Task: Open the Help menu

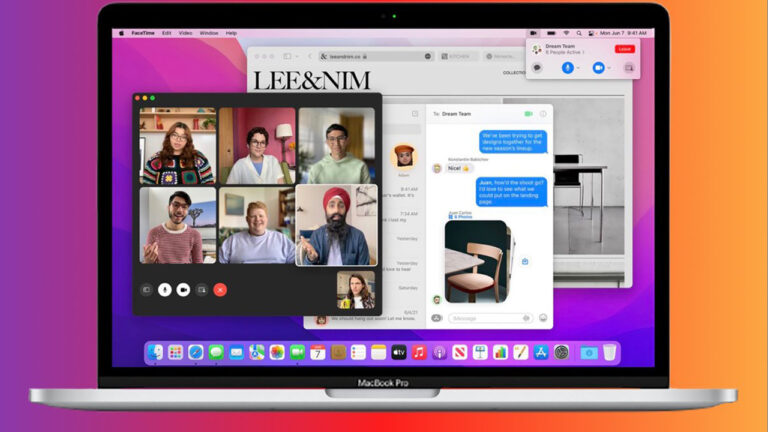Action: (x=231, y=33)
